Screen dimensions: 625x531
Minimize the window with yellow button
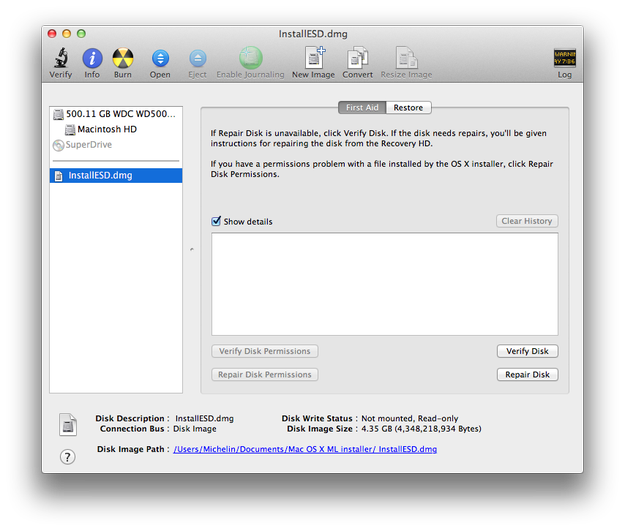pyautogui.click(x=67, y=33)
